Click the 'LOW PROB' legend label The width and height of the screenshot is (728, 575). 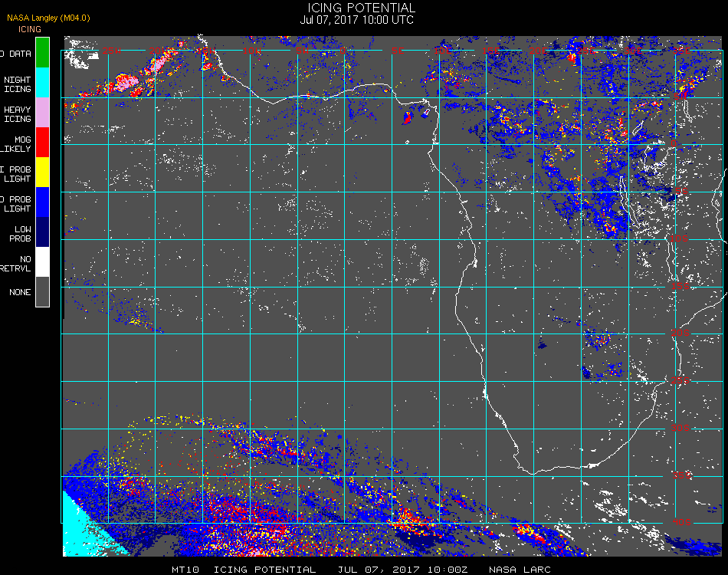(x=21, y=234)
